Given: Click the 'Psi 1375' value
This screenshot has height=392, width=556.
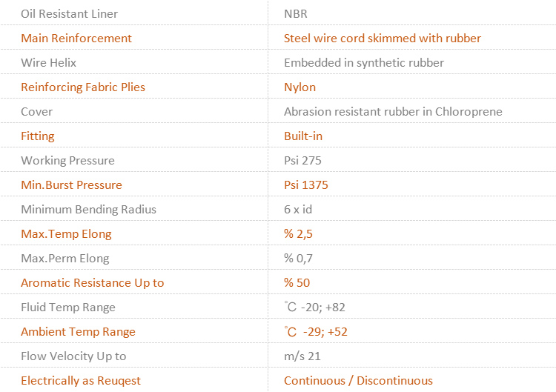Looking at the screenshot, I should (x=306, y=185).
